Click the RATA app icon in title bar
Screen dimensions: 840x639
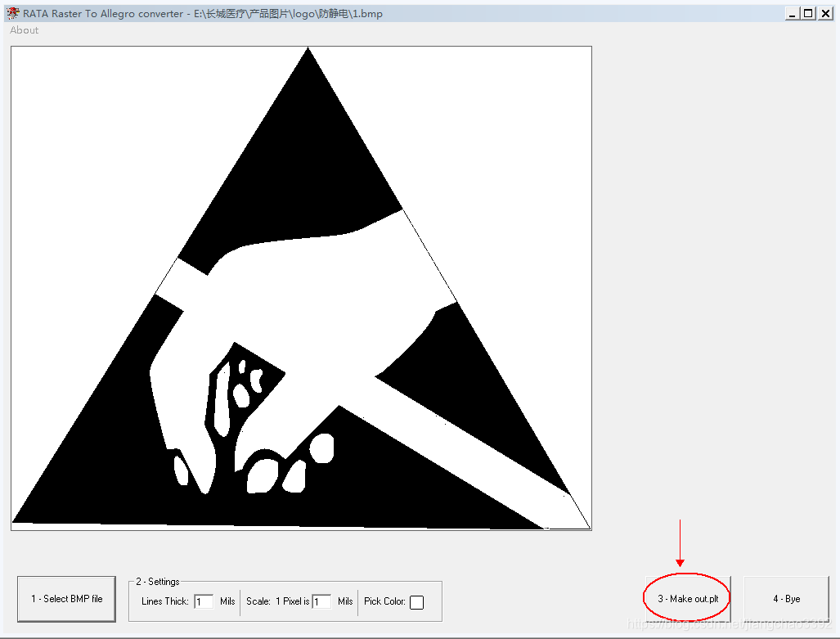(13, 13)
